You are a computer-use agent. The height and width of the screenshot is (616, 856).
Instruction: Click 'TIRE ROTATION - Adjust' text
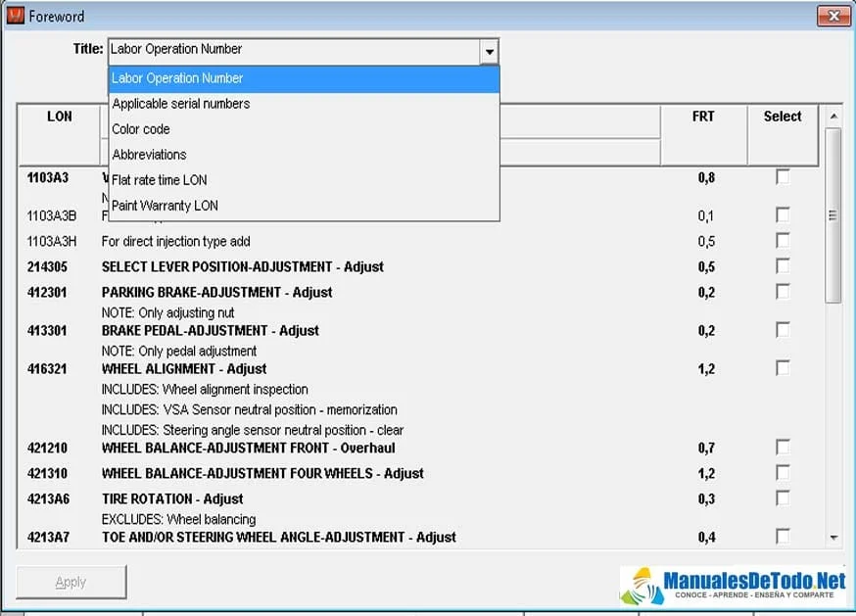(x=172, y=499)
